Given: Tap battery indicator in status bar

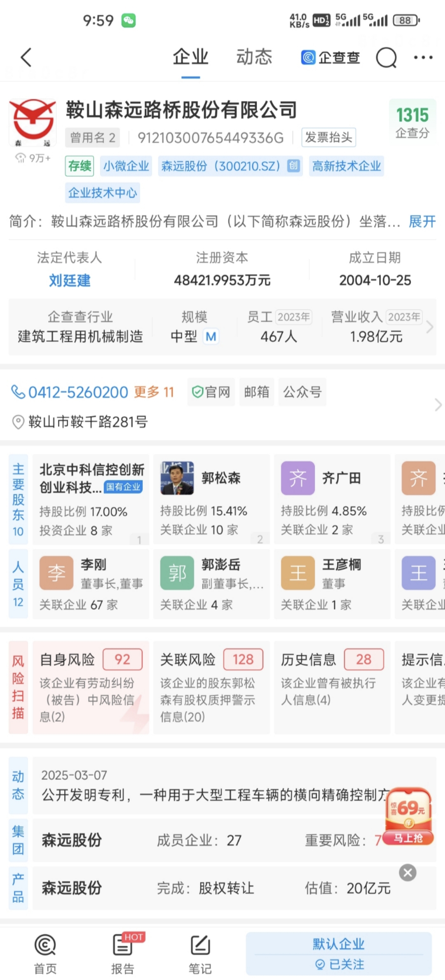Looking at the screenshot, I should pos(406,20).
